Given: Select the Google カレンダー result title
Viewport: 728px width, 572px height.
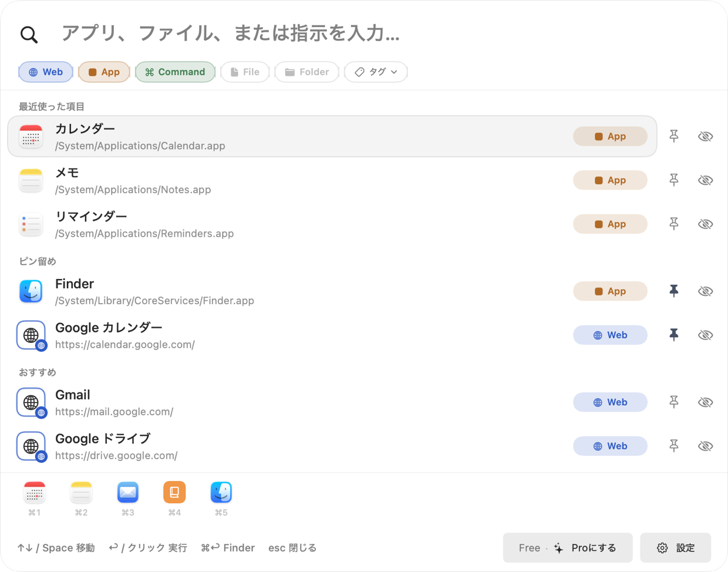Looking at the screenshot, I should click(109, 328).
